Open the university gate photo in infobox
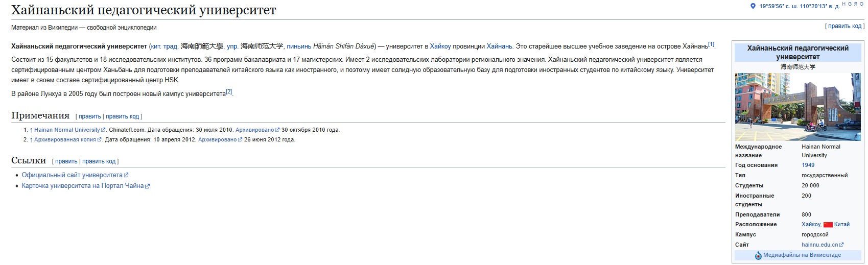This screenshot has width=868, height=265. click(797, 107)
